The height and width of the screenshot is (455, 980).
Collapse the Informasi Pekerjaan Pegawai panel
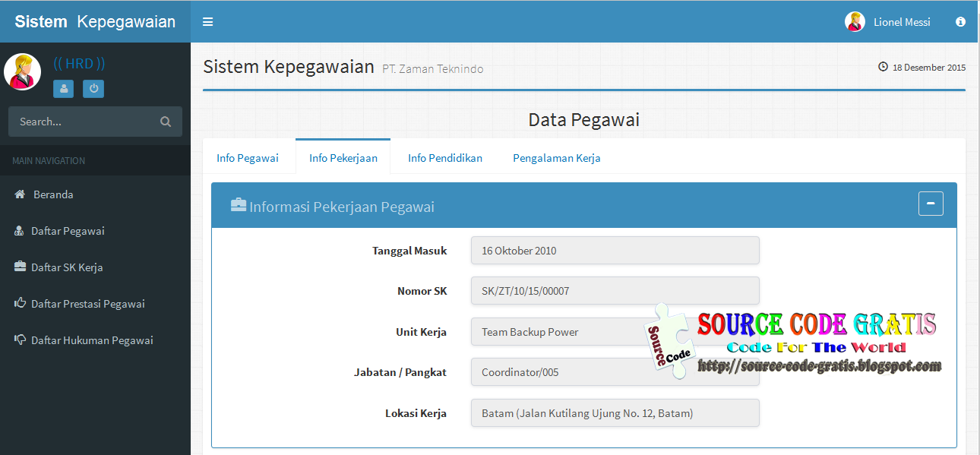931,204
